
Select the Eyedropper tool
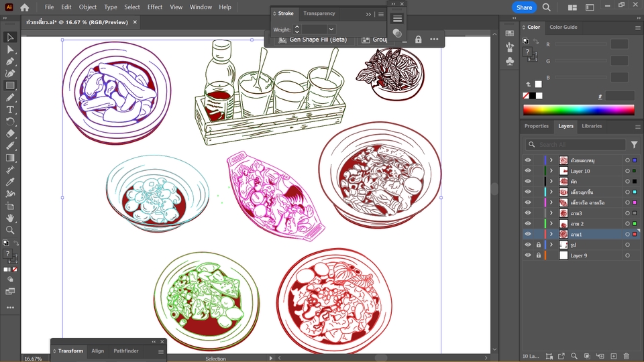point(10,182)
